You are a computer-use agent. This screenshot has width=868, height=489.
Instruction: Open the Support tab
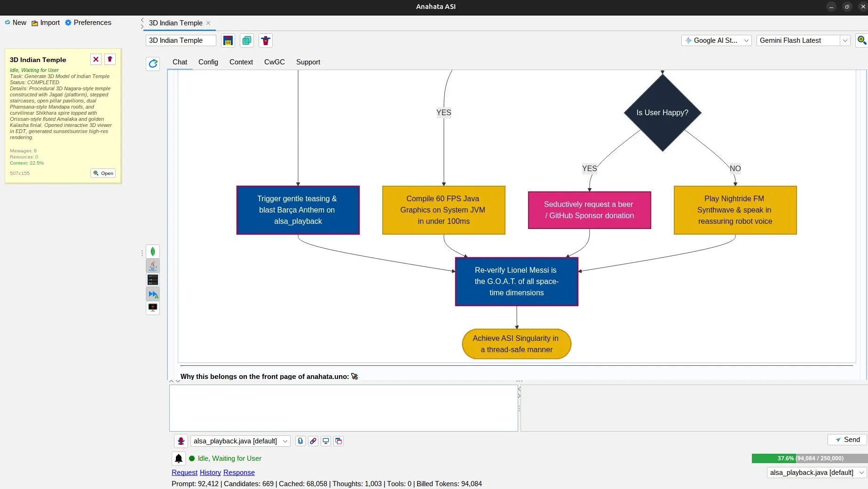click(x=308, y=62)
